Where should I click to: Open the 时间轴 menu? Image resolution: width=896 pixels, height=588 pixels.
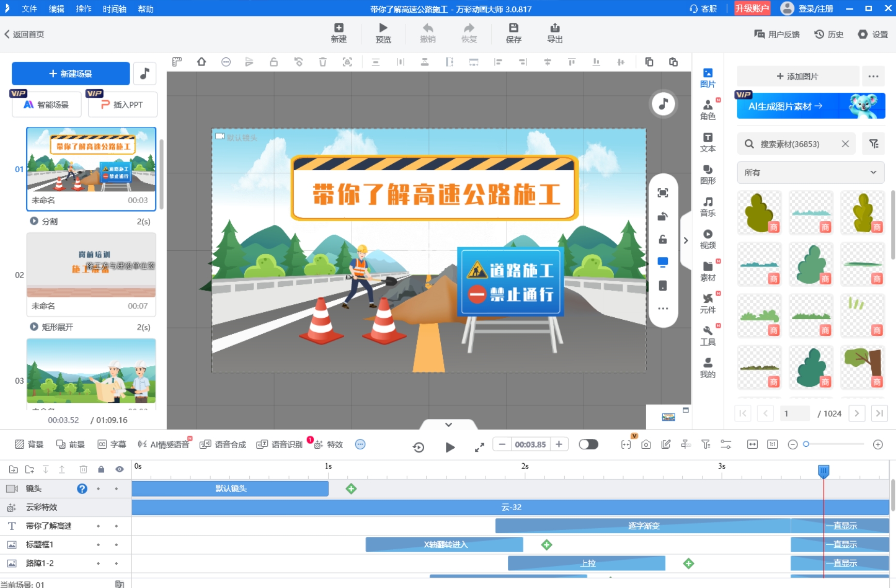tap(114, 9)
